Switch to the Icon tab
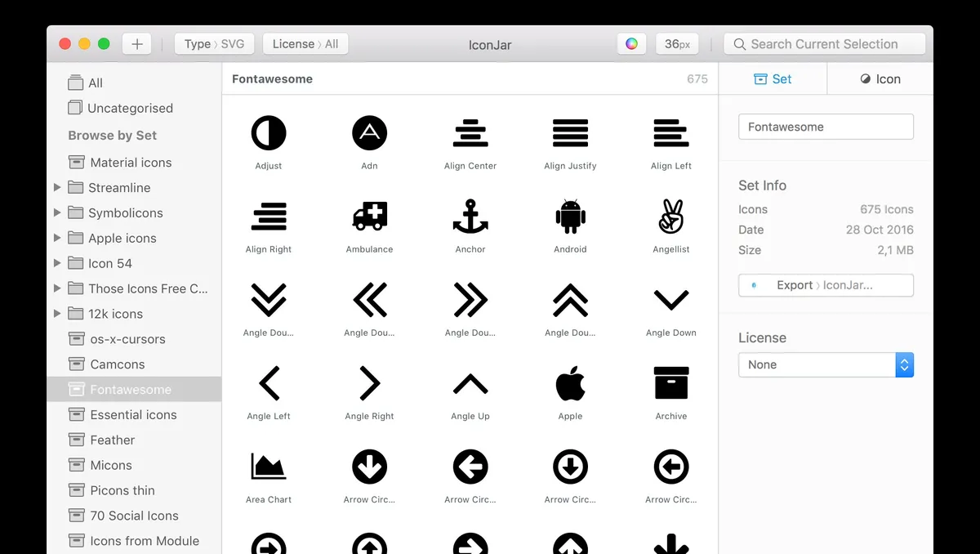 pyautogui.click(x=880, y=79)
